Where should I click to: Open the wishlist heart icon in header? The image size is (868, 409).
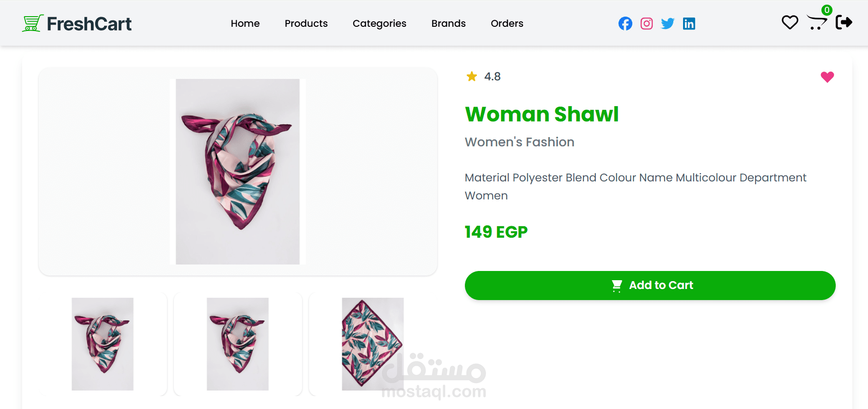pyautogui.click(x=790, y=23)
